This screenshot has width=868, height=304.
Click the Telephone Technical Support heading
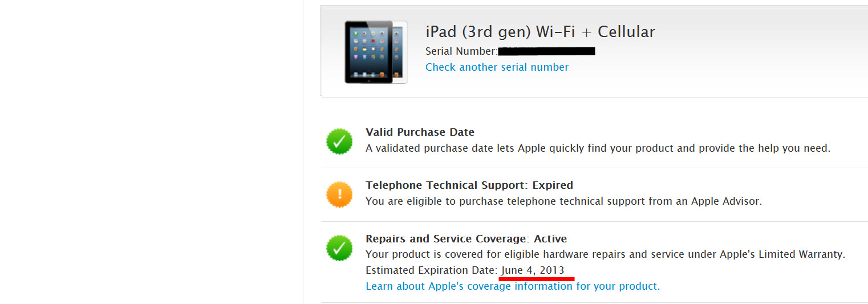(x=445, y=185)
